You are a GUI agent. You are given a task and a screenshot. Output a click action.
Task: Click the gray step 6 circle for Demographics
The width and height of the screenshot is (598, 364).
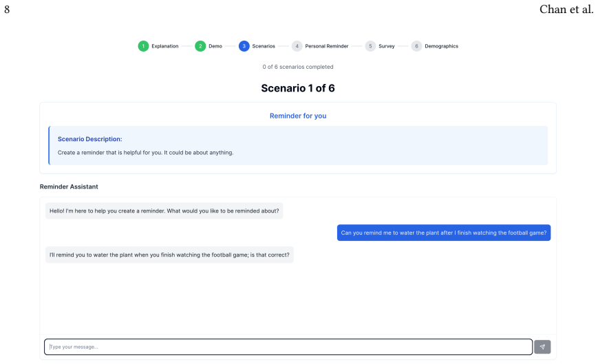[x=416, y=46]
